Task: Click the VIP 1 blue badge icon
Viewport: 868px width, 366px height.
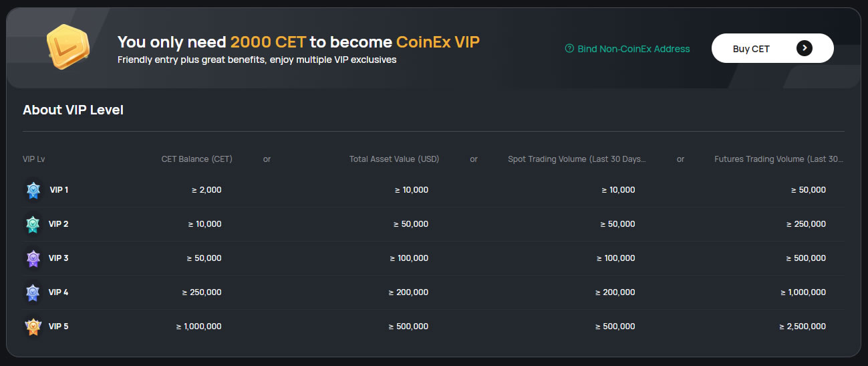Action: click(33, 190)
